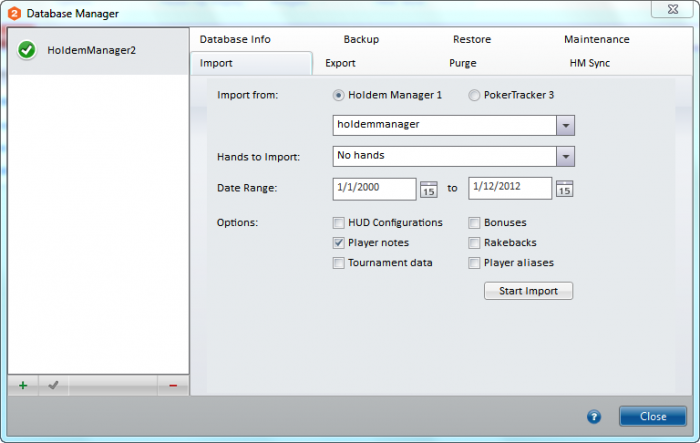Screen dimensions: 700x443
Task: Open the HM Sync tab
Action: coord(590,63)
